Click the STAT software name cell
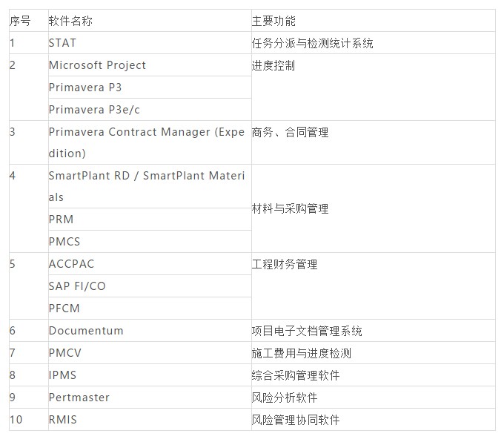The height and width of the screenshot is (445, 504). click(150, 43)
